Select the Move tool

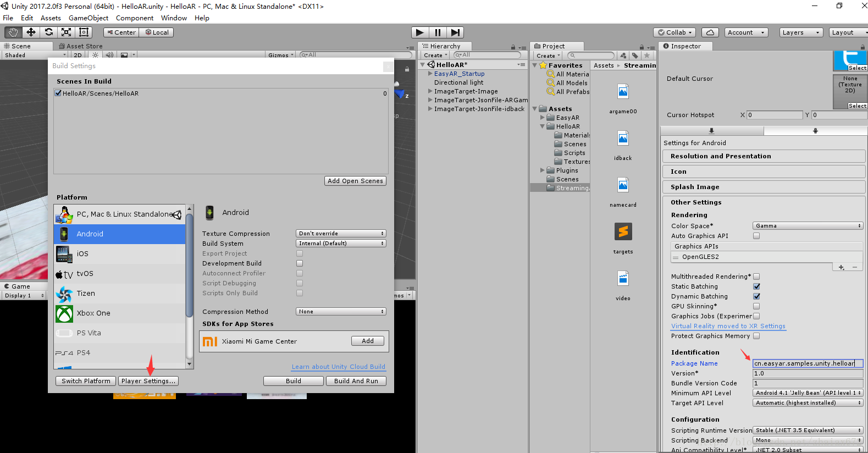point(31,32)
